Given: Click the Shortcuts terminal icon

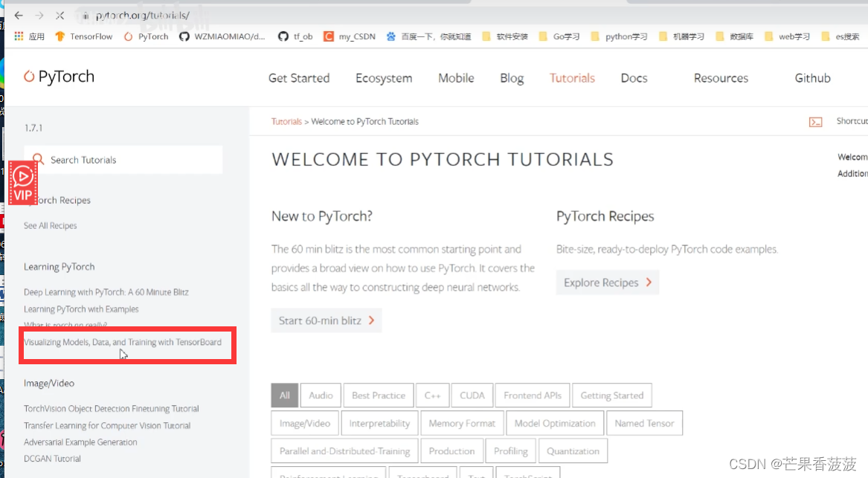Looking at the screenshot, I should coord(815,122).
